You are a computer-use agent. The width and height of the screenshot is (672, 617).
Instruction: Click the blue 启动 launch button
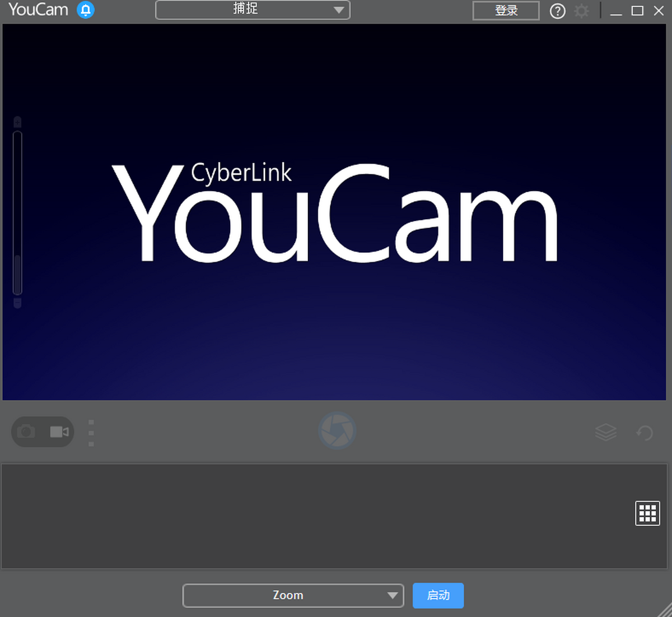pos(438,595)
